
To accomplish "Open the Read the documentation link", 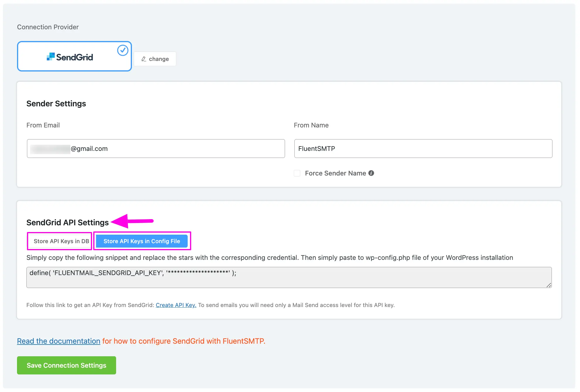I will [59, 341].
